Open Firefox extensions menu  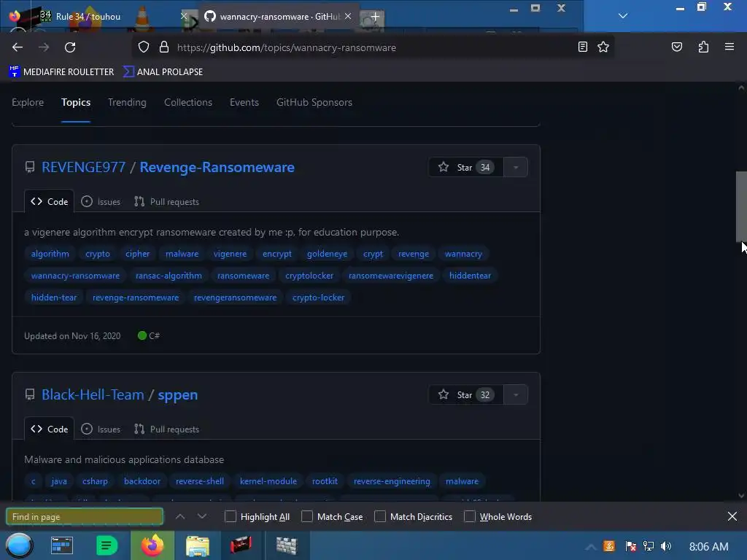click(703, 47)
